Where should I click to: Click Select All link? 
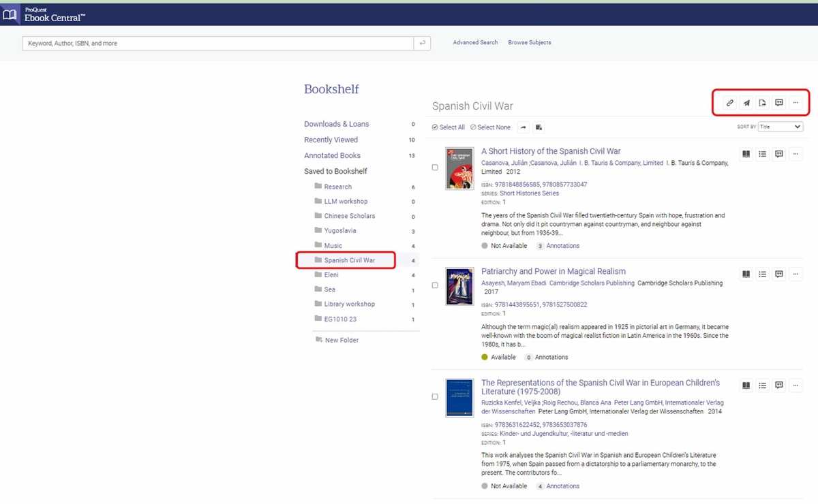pyautogui.click(x=449, y=127)
